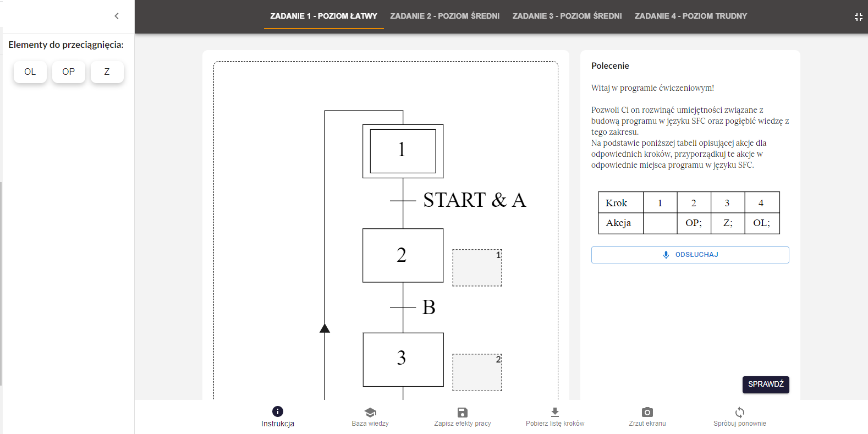
Task: Retry the exercise with Spróbuj ponownie icon
Action: (x=740, y=412)
